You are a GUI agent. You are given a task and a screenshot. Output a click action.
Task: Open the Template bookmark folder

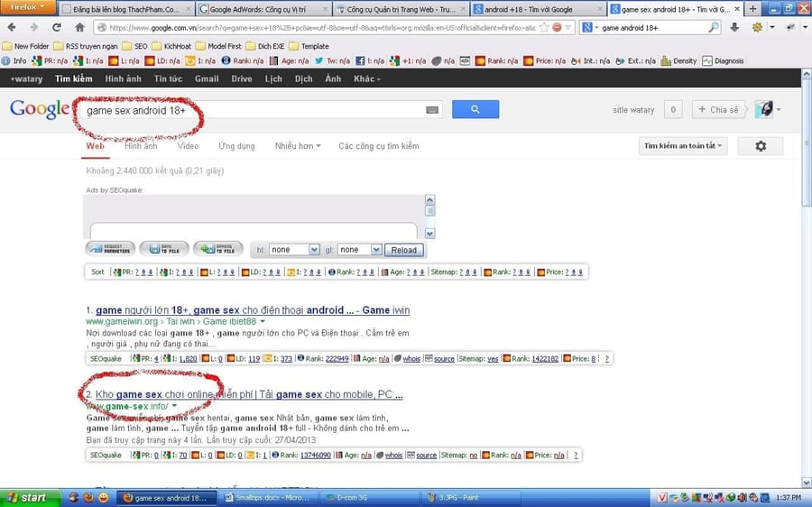coord(309,46)
